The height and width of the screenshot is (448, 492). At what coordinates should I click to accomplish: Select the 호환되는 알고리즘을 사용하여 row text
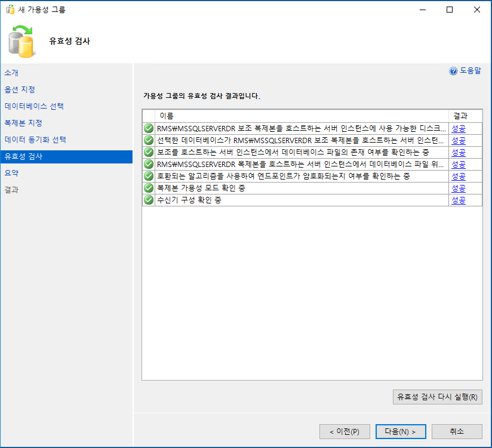284,176
